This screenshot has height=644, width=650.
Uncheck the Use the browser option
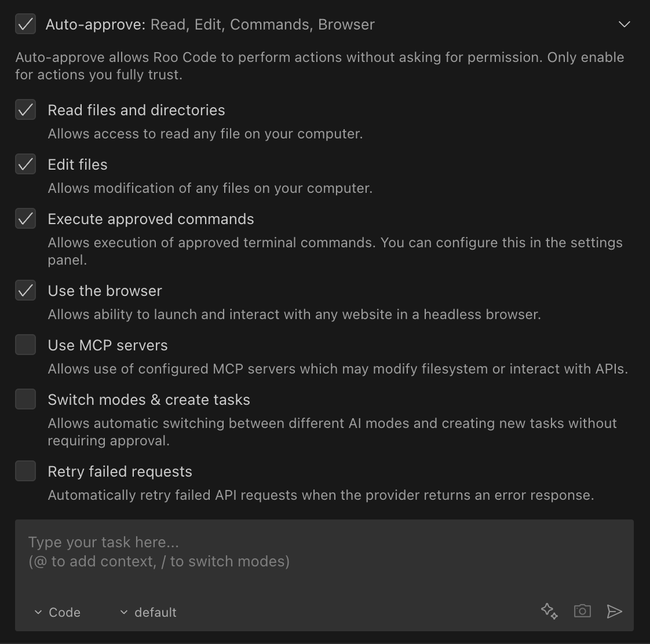click(25, 291)
